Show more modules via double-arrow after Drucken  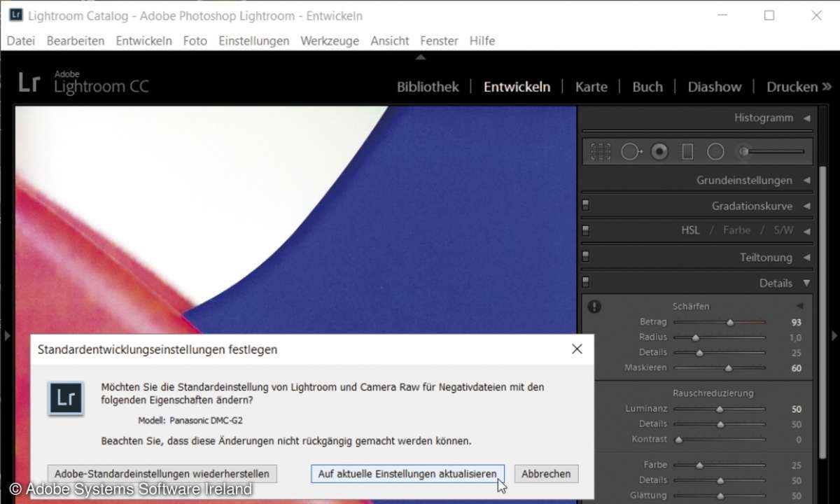[x=826, y=87]
